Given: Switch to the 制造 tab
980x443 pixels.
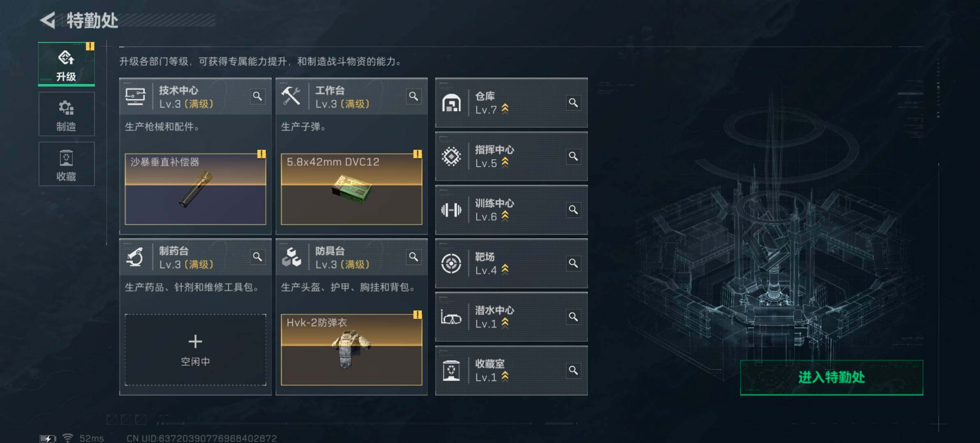Looking at the screenshot, I should 66,114.
